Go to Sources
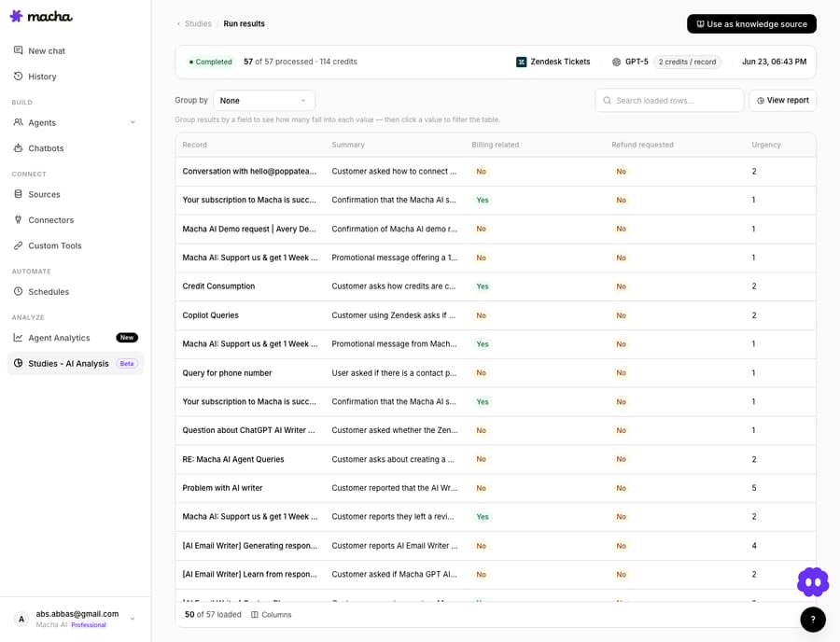Screen dimensions: 840x642 pyautogui.click(x=44, y=194)
